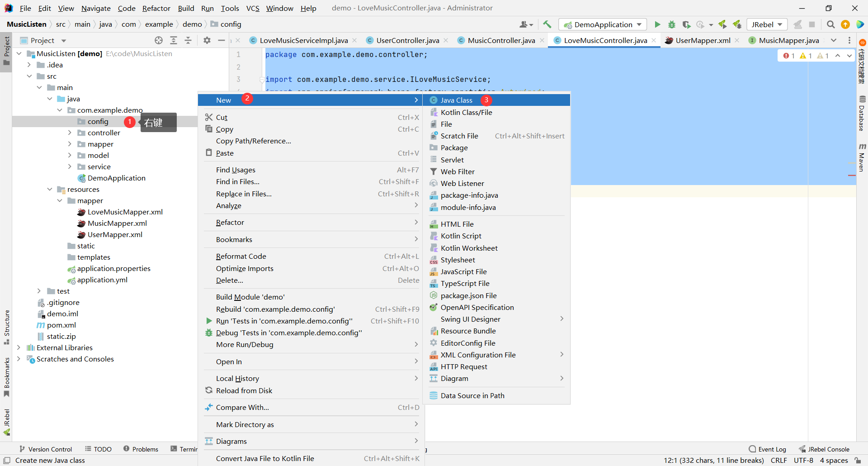Run DemoApplication with the green play icon
The image size is (868, 466).
click(x=657, y=24)
